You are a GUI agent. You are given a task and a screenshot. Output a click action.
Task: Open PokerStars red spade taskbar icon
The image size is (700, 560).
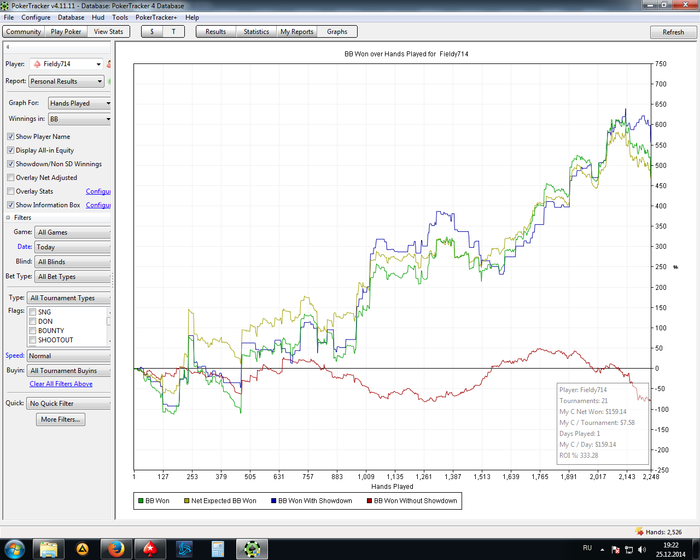tap(150, 549)
